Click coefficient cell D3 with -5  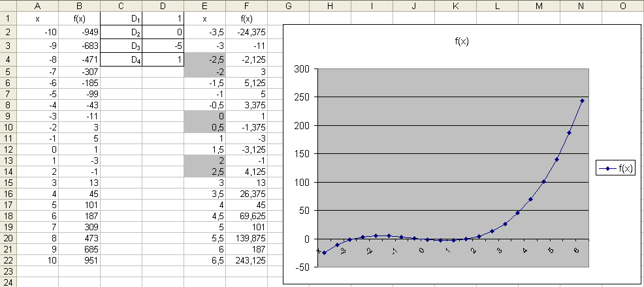click(163, 46)
